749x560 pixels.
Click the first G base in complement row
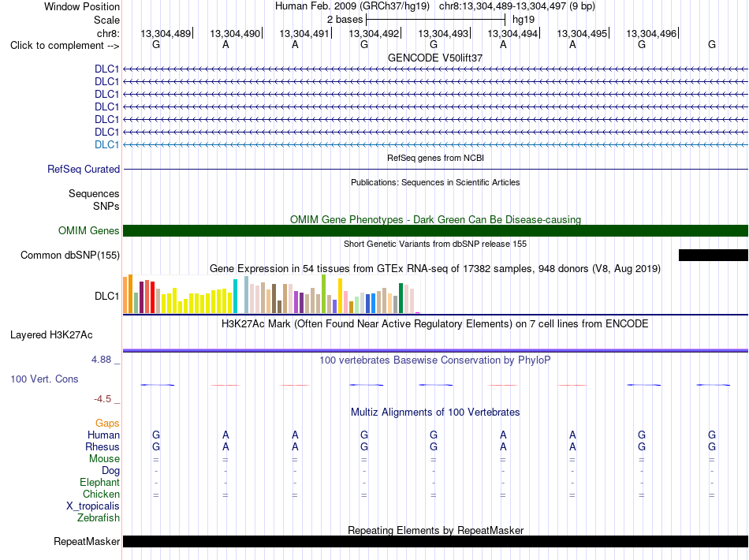tap(156, 44)
